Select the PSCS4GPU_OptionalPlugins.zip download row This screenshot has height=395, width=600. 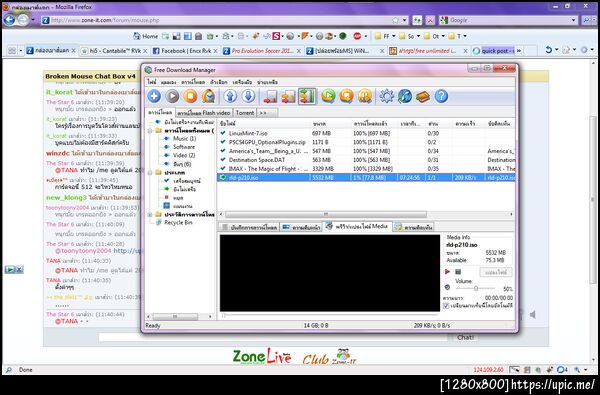coord(366,142)
